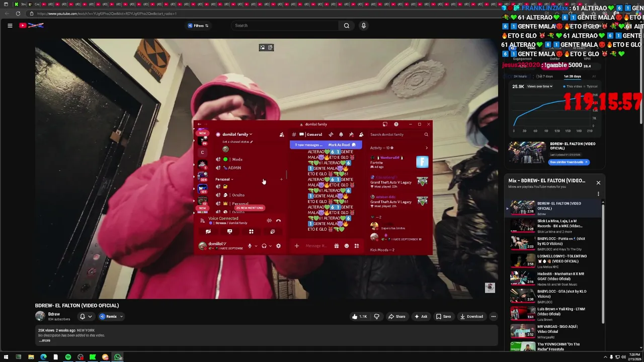
Task: Click See similar thumbnails button
Action: point(569,162)
